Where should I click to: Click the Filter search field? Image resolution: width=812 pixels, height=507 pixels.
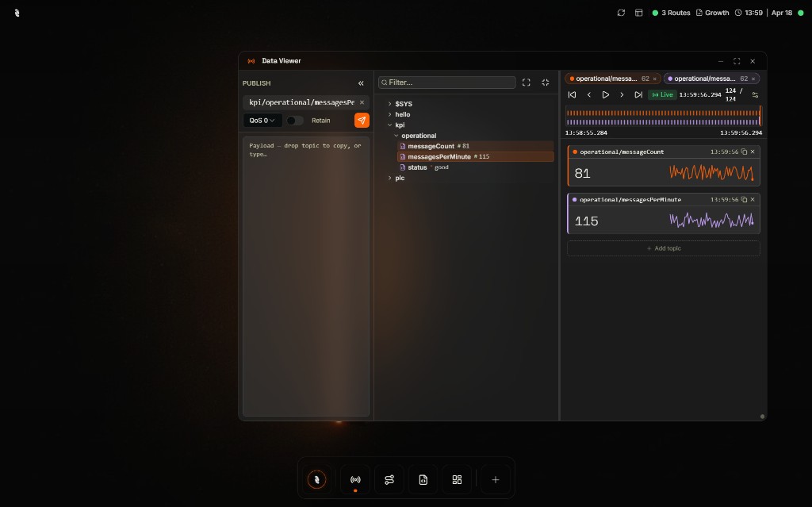(447, 83)
